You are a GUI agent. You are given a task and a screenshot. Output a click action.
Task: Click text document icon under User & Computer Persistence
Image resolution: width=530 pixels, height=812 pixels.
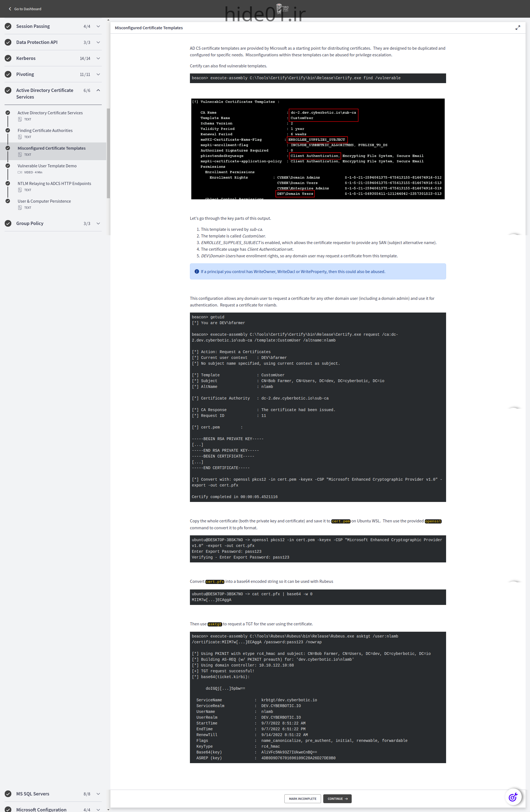20,207
